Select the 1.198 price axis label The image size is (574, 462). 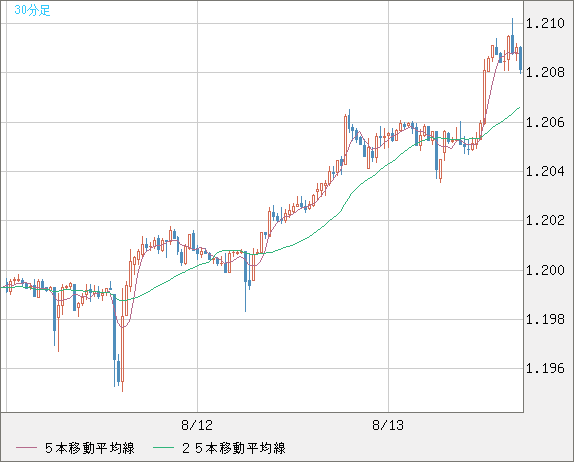pos(545,319)
